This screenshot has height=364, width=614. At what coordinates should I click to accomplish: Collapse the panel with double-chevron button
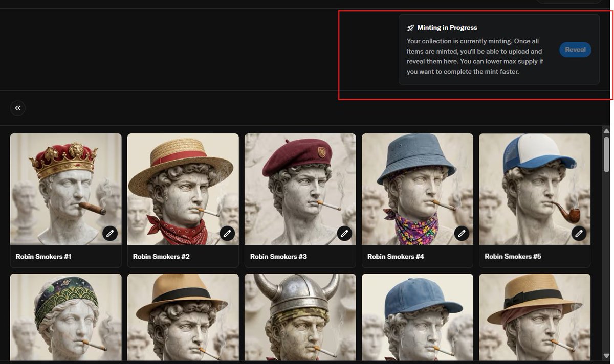click(x=18, y=108)
